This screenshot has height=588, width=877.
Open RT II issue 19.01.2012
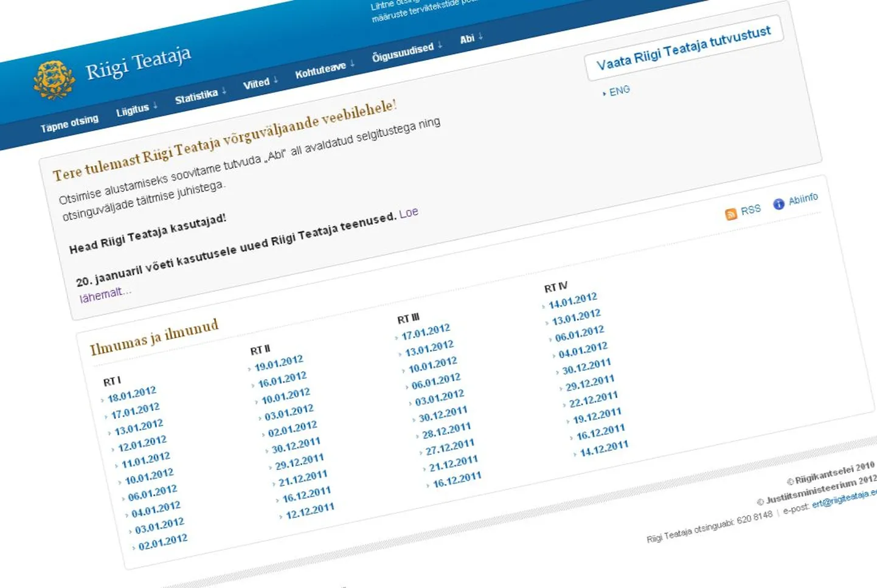pos(279,363)
